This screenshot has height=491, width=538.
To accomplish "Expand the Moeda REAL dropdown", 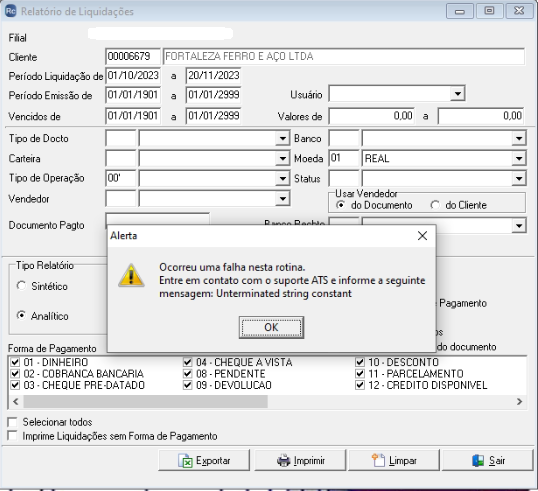I will (519, 159).
